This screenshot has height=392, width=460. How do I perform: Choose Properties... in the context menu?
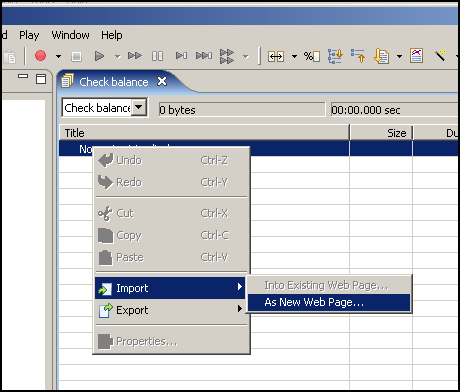pos(171,341)
